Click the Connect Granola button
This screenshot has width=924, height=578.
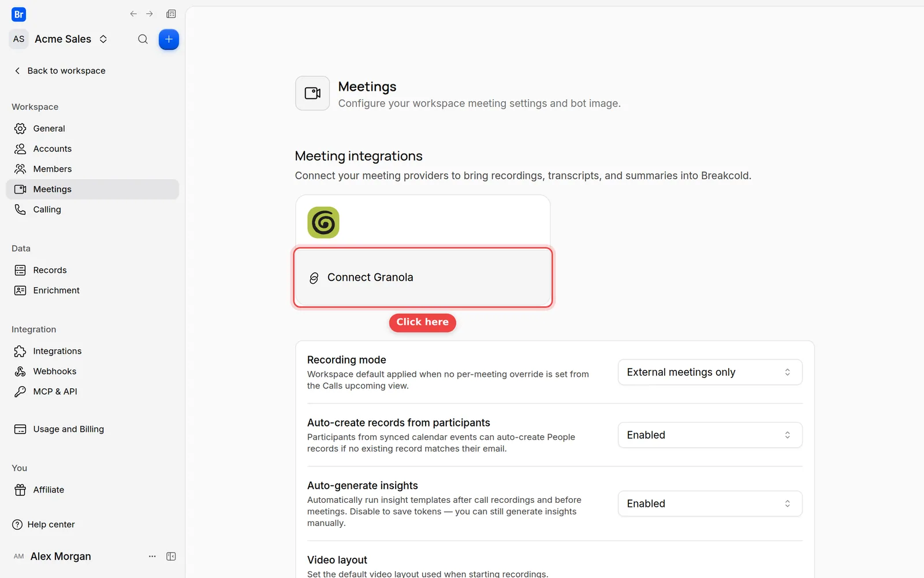point(423,277)
